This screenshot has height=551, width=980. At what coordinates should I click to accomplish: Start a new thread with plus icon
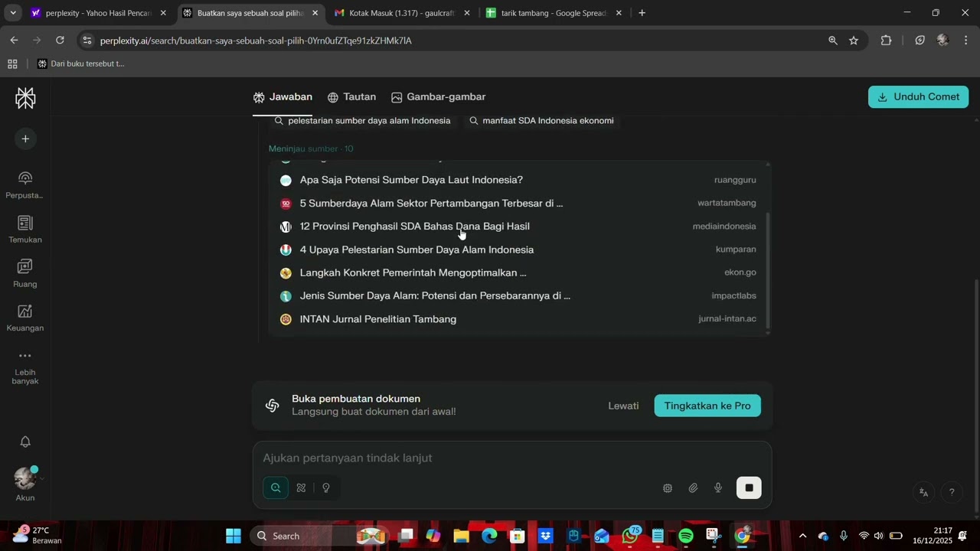click(25, 139)
